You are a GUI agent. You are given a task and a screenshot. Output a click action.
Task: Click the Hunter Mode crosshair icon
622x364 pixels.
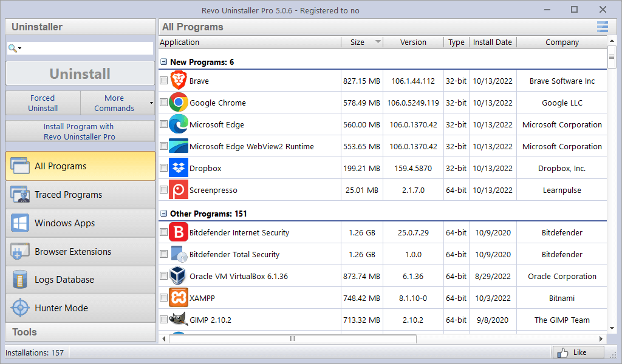[20, 308]
